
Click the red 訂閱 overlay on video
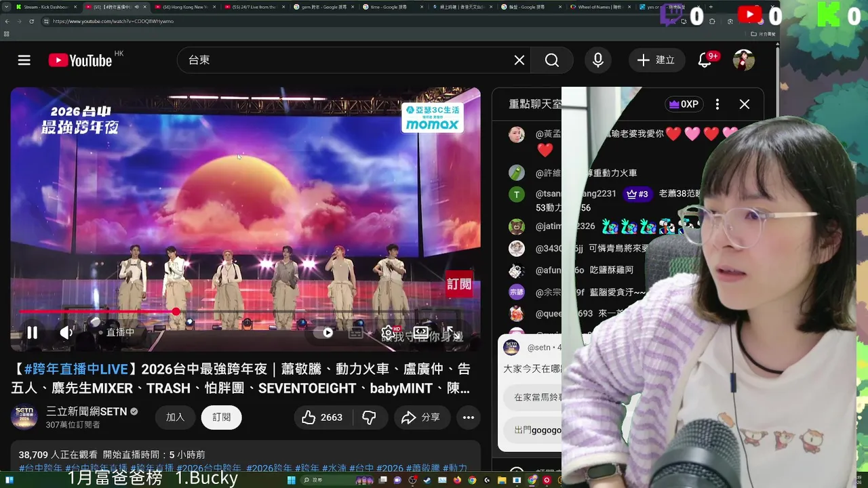(x=459, y=284)
